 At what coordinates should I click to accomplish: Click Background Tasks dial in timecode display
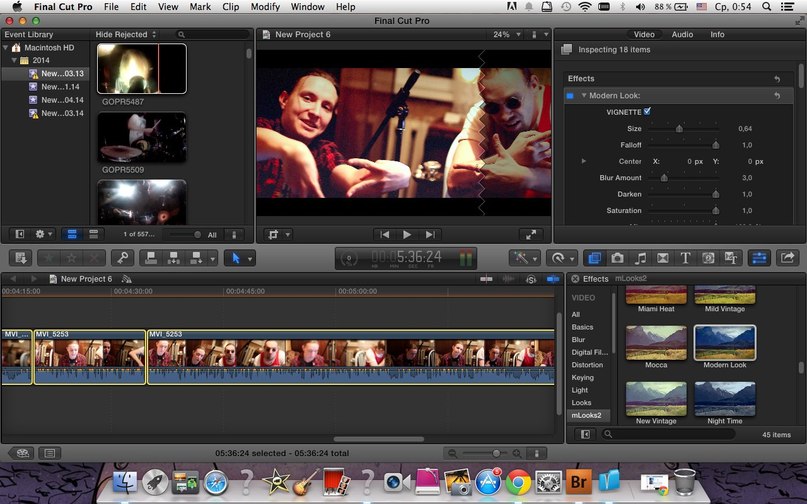click(349, 258)
